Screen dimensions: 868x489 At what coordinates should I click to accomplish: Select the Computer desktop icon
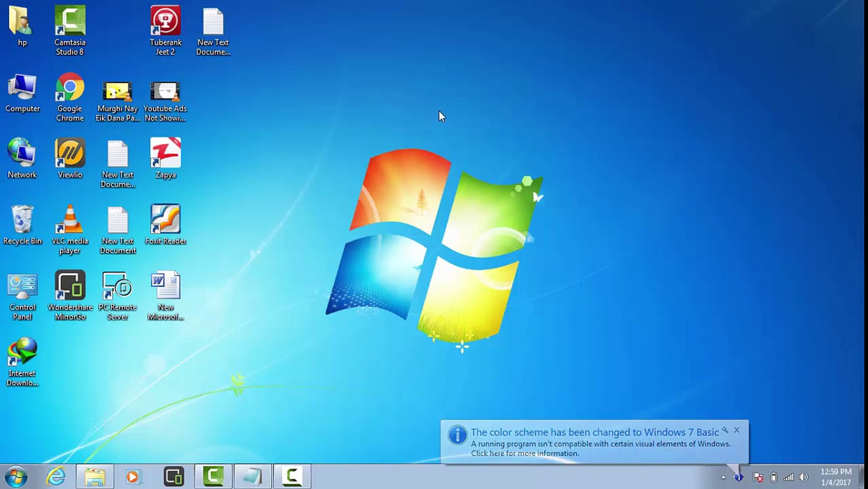(22, 93)
